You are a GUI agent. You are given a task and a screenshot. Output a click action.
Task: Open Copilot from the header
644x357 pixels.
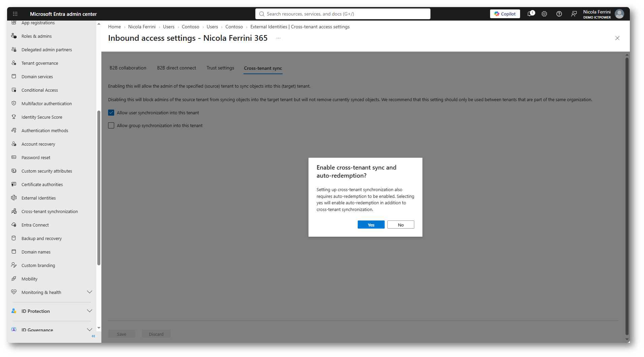[505, 14]
